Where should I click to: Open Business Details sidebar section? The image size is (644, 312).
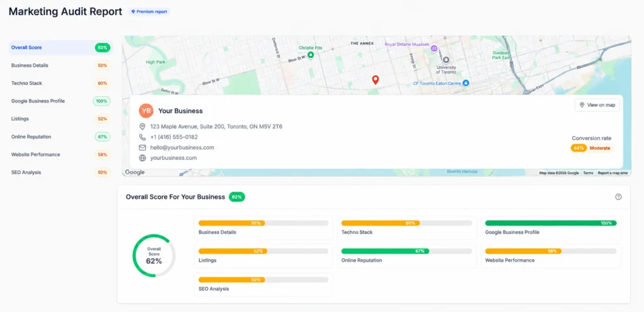[x=60, y=65]
